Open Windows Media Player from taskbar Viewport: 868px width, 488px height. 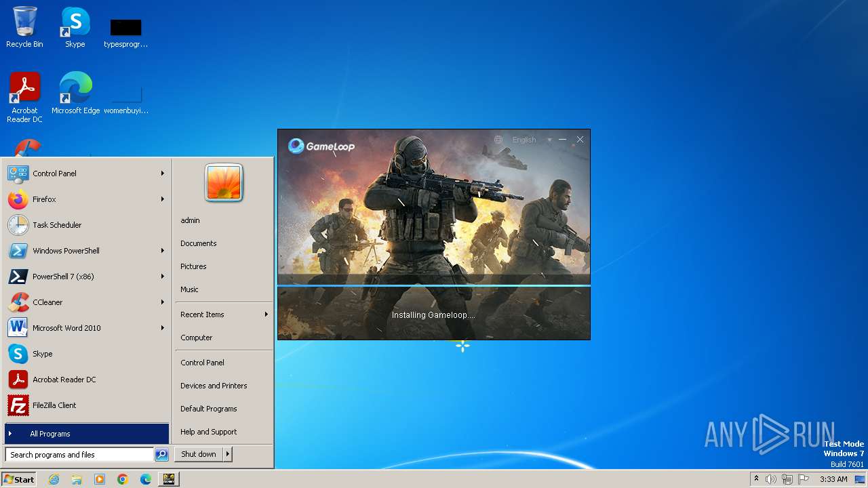click(100, 479)
